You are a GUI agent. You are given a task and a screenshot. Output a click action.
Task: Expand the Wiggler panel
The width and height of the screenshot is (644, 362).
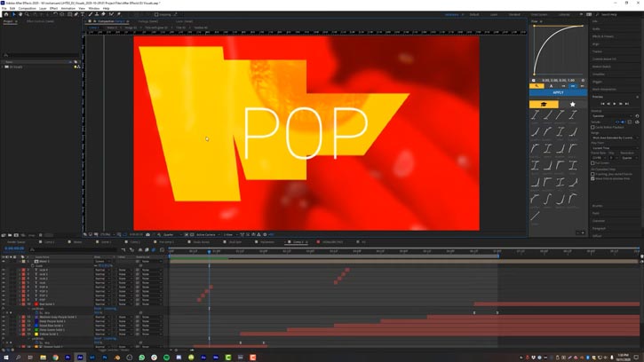597,82
